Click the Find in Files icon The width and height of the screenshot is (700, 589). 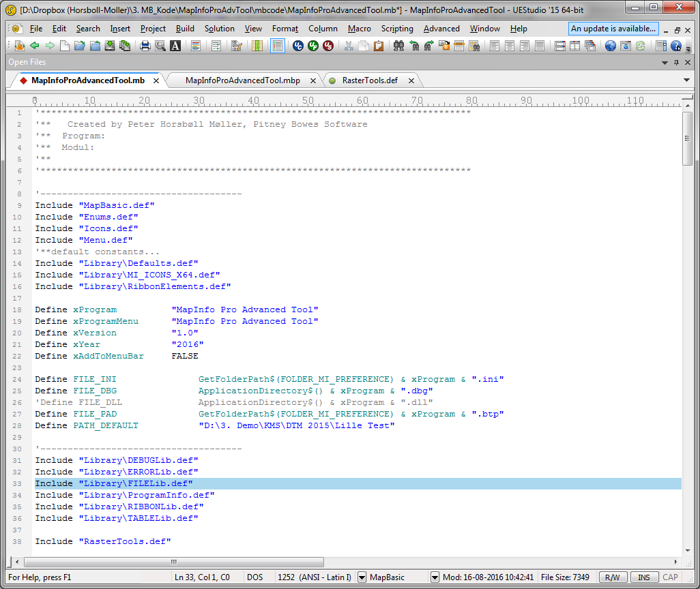[475, 46]
